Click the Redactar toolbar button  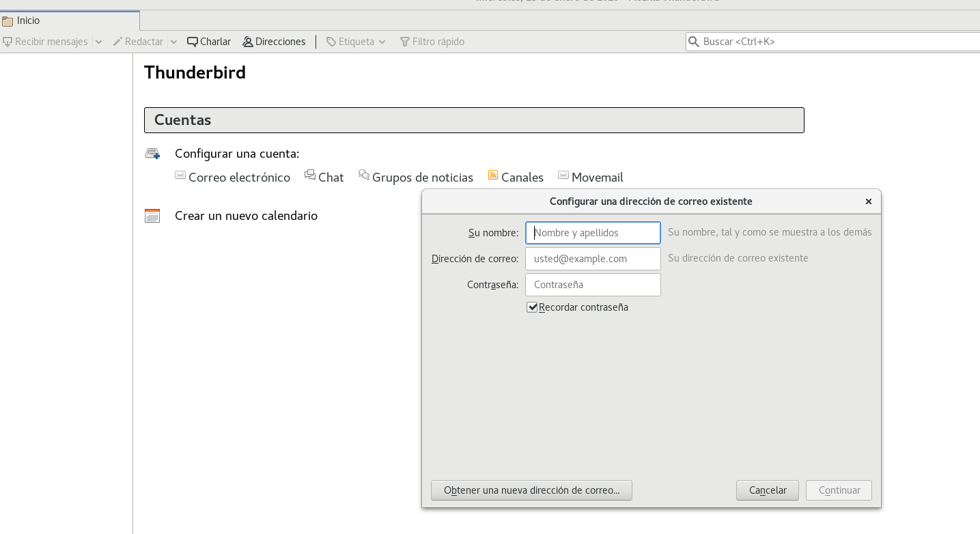(x=139, y=42)
